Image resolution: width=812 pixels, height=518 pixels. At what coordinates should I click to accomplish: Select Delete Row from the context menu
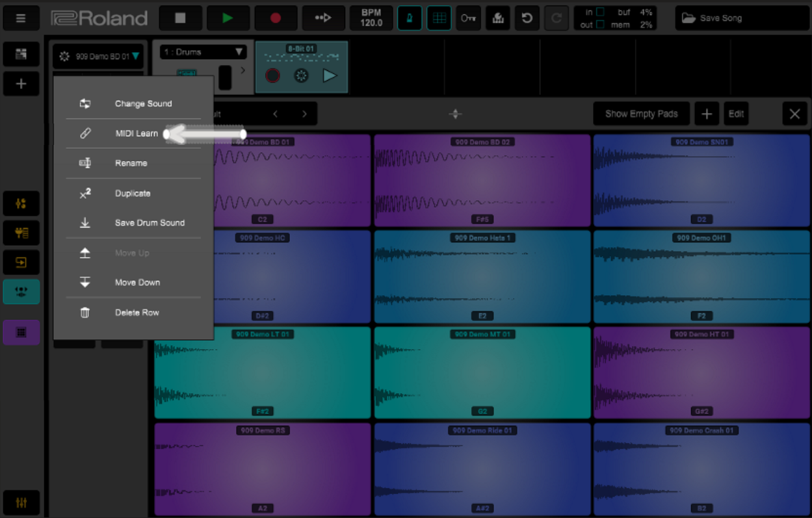(133, 312)
